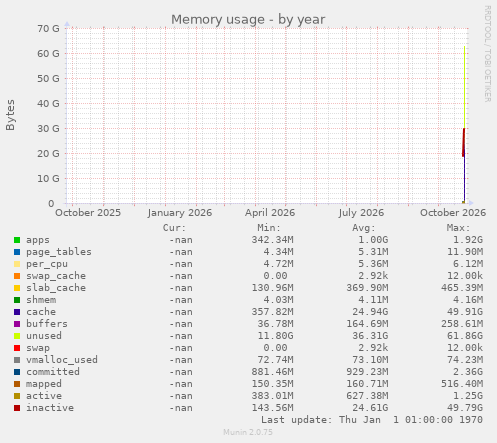
Task: Click the 'April 2026' x-axis label
Action: [x=270, y=213]
